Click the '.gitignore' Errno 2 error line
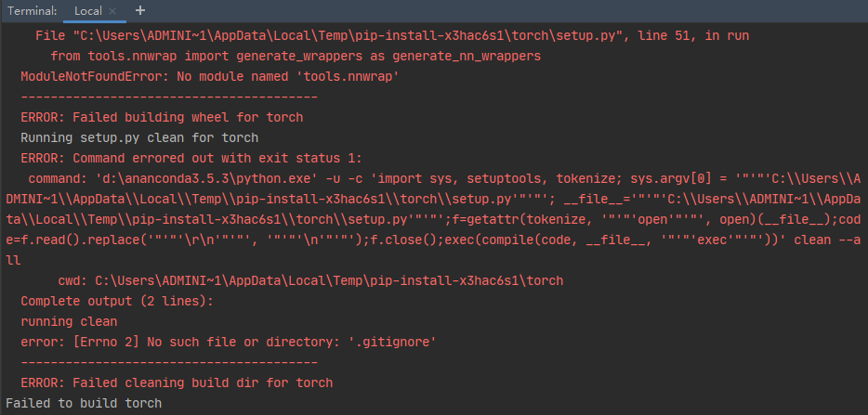868x415 pixels. pos(229,342)
